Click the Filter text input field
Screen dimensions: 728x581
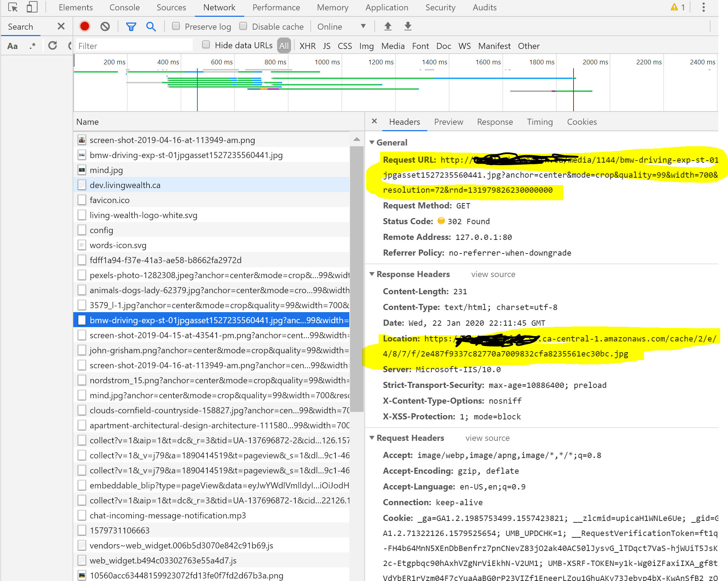point(134,46)
